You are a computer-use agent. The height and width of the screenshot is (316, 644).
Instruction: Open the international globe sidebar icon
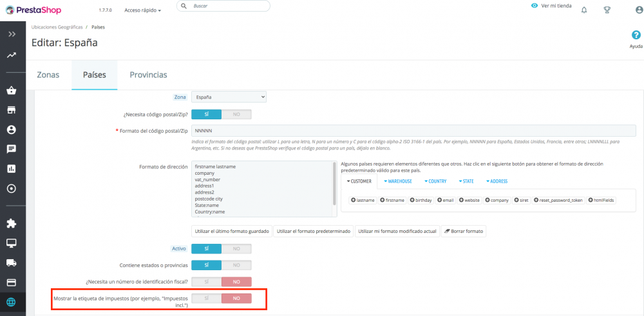coord(12,302)
